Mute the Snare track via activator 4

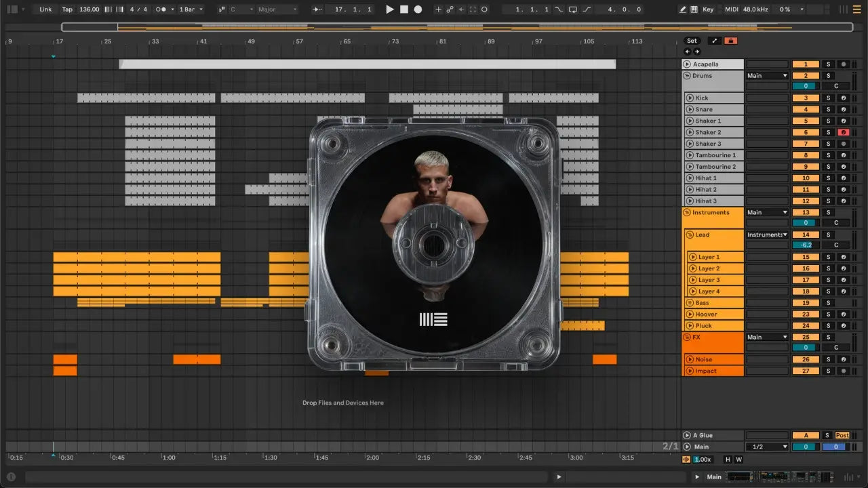tap(806, 110)
